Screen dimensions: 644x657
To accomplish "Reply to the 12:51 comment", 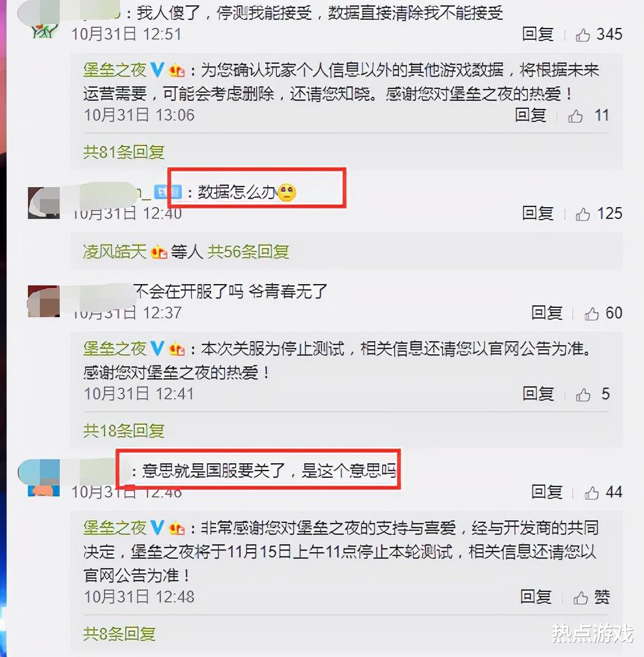I will tap(538, 35).
